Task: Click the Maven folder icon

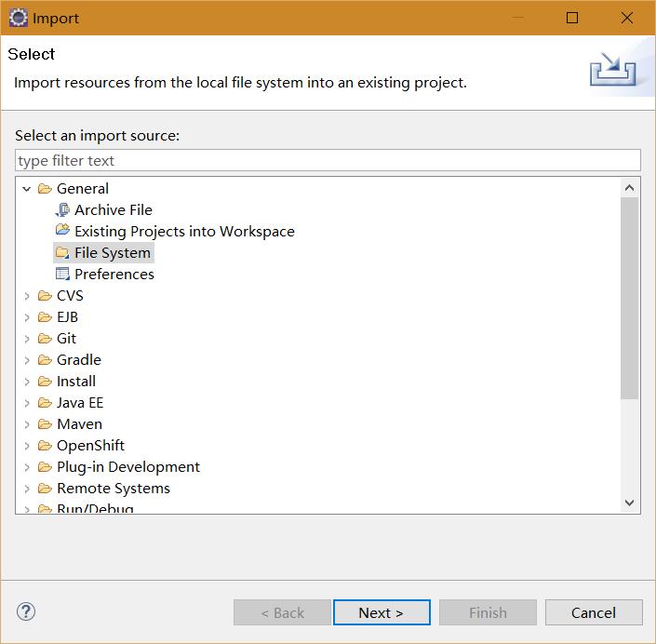Action: [x=45, y=424]
